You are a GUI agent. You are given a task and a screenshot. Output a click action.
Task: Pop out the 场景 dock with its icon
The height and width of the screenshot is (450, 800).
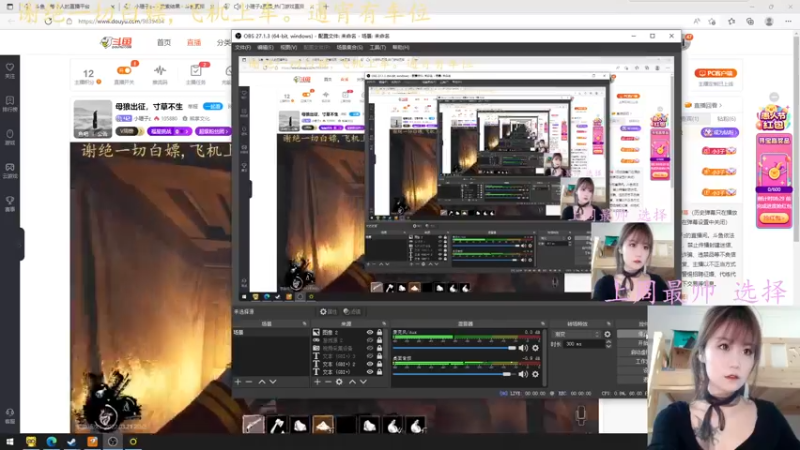tap(305, 324)
